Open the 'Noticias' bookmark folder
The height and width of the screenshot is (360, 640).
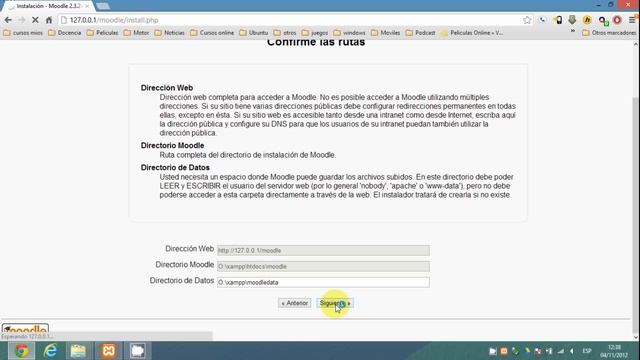point(169,33)
